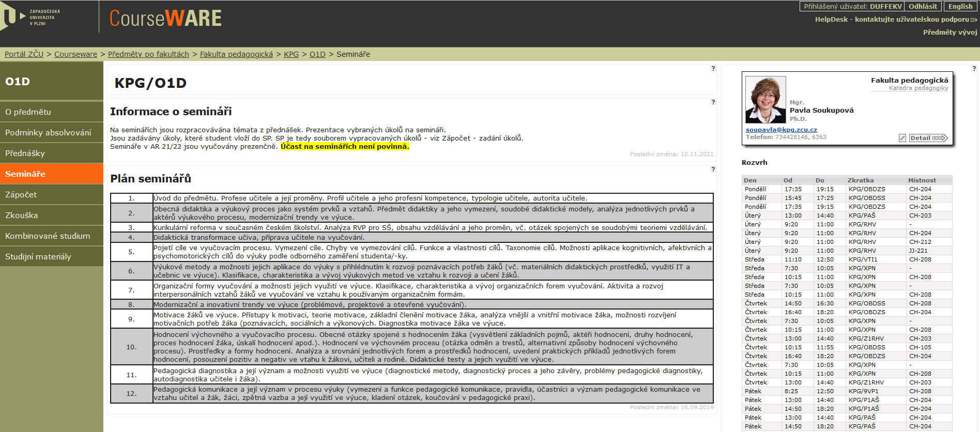Click the 'Plán seminářů' heading
This screenshot has width=980, height=432.
pos(150,179)
